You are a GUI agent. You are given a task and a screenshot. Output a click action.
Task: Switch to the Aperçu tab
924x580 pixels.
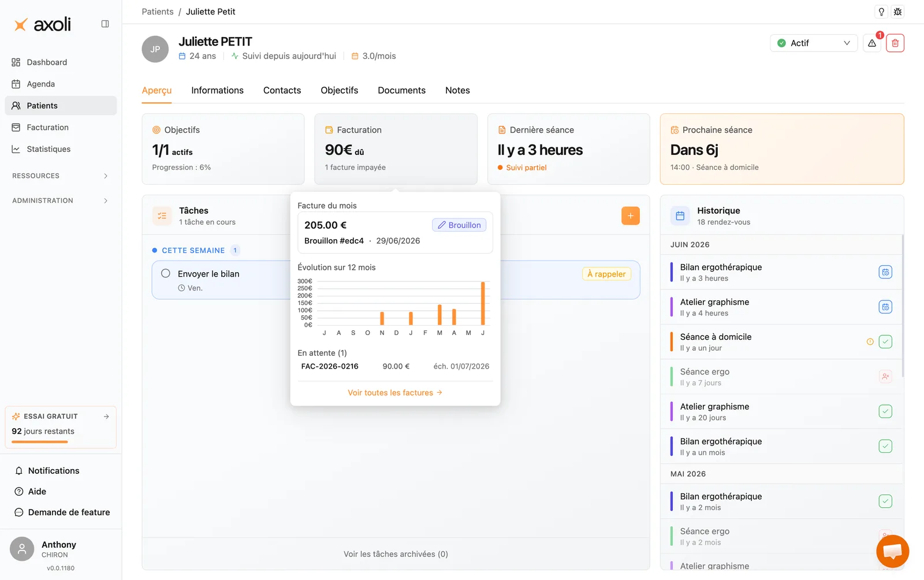click(x=157, y=90)
